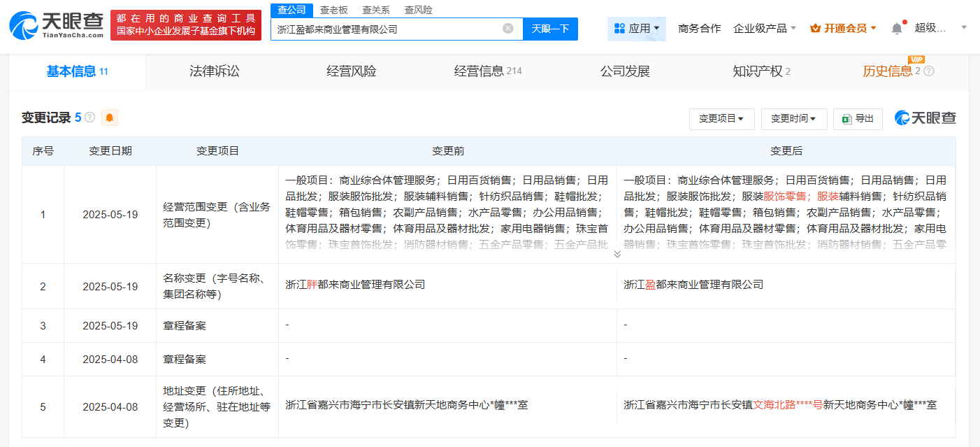Screen dimensions: 980x447
Task: Open the 变更项目 filter dropdown
Action: coord(721,119)
